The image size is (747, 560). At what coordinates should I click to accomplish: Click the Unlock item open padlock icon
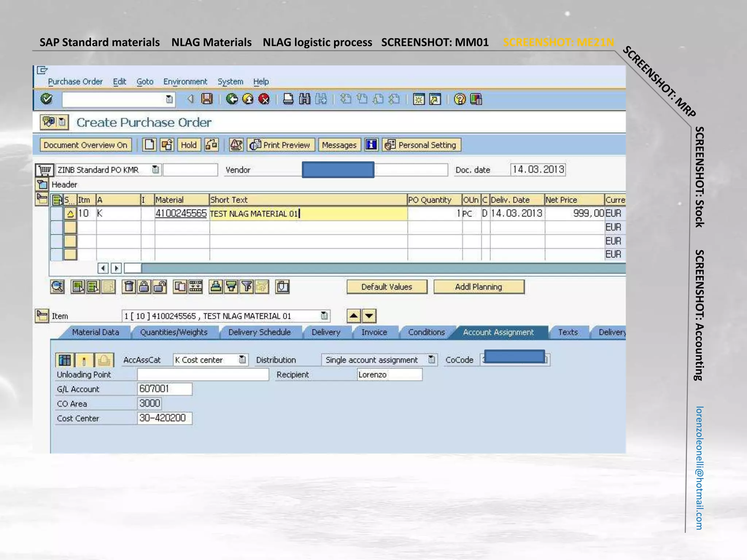coord(160,287)
